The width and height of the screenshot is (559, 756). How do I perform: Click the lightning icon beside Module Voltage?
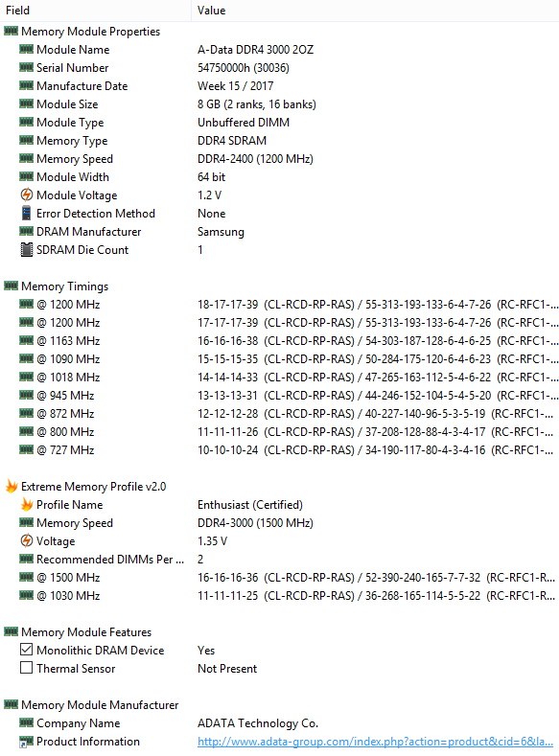pyautogui.click(x=27, y=195)
